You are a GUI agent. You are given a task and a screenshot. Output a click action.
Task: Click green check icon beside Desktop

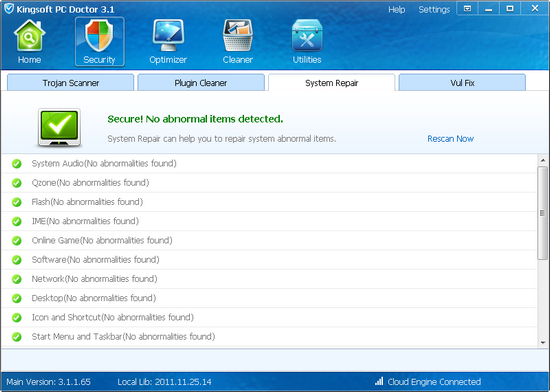[16, 298]
